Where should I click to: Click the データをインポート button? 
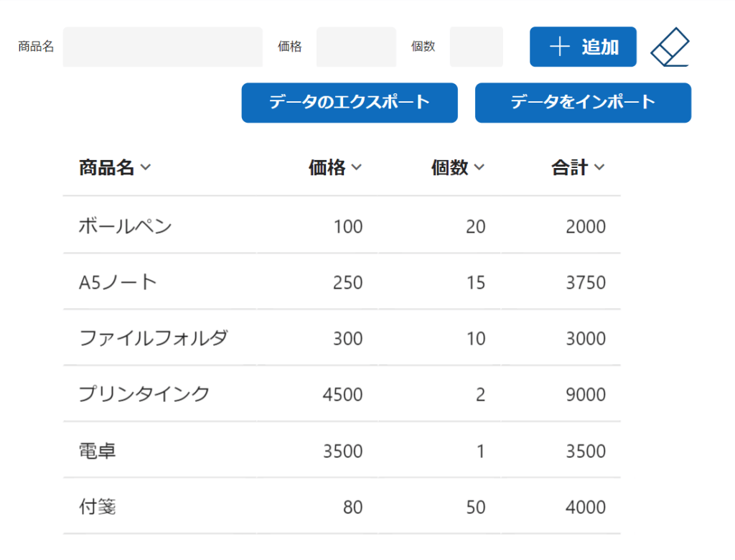pos(583,103)
